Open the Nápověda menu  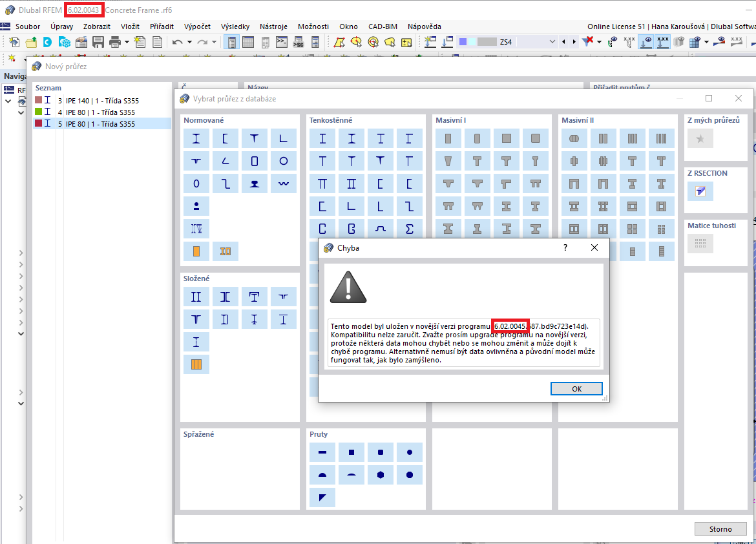click(x=425, y=26)
